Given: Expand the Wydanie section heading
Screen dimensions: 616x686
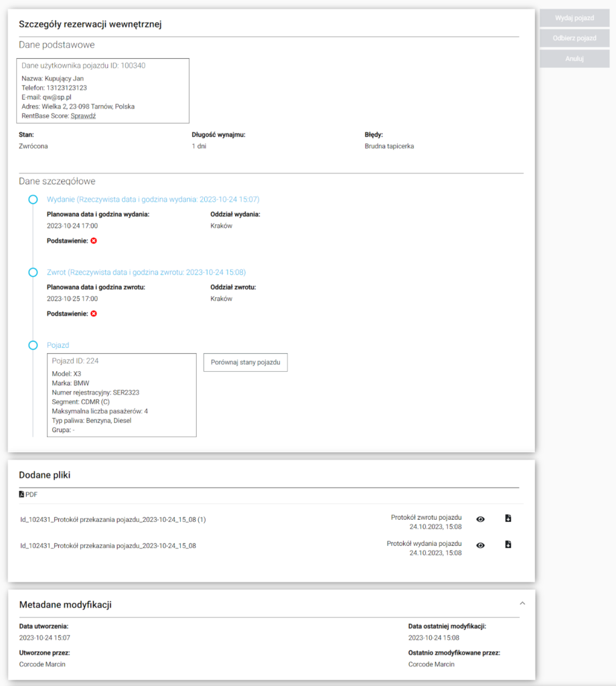Looking at the screenshot, I should tap(153, 200).
